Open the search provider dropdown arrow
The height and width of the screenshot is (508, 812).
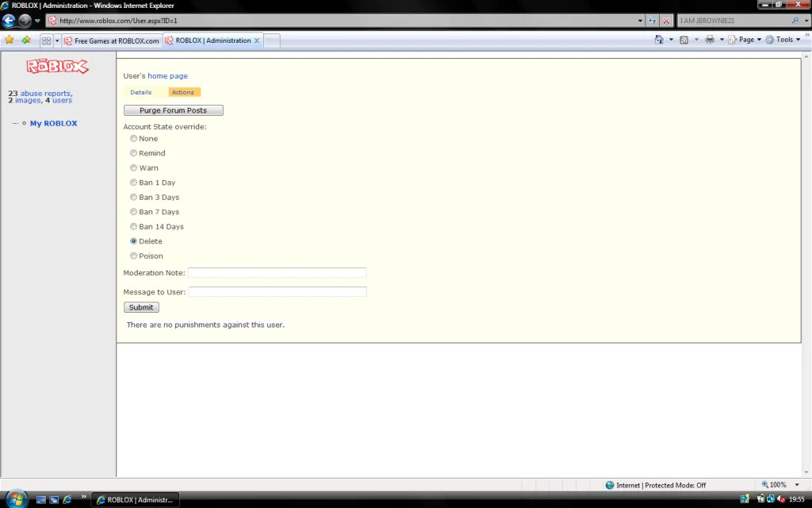coord(806,21)
